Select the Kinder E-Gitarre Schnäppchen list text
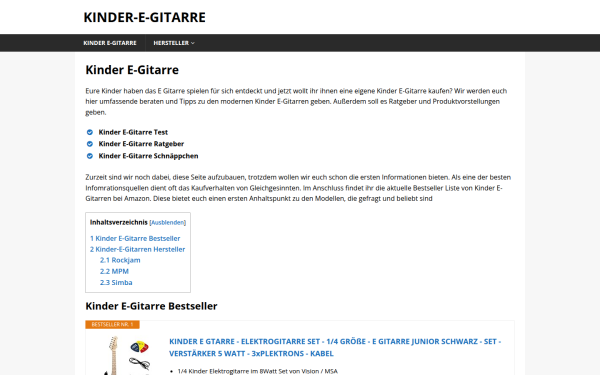 [x=148, y=156]
